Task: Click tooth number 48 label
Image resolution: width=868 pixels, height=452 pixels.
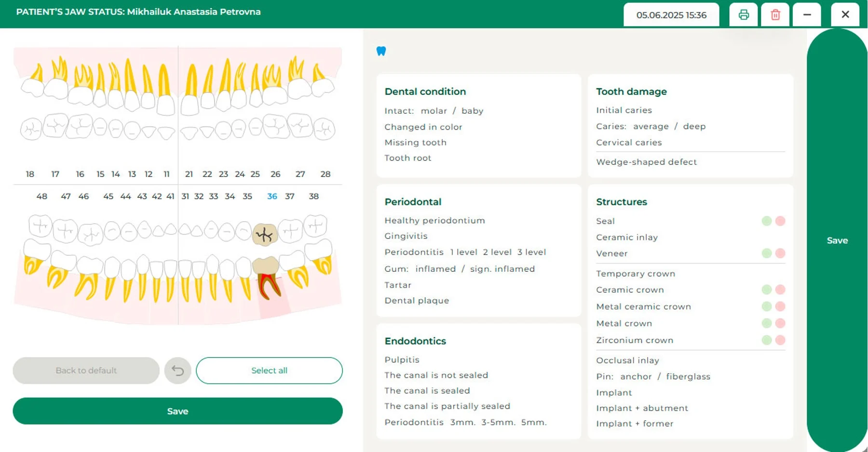Action: click(42, 197)
